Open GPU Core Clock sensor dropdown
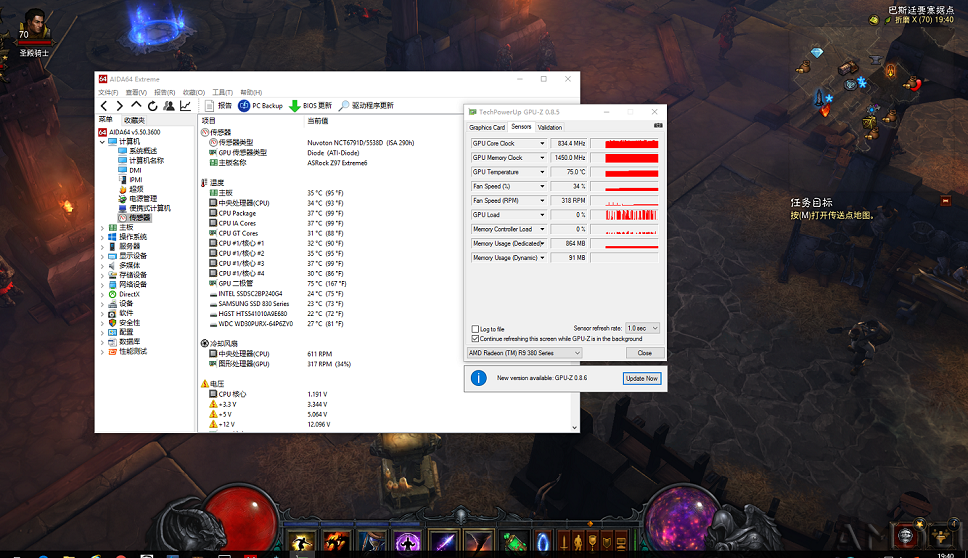This screenshot has width=968, height=558. [x=542, y=143]
